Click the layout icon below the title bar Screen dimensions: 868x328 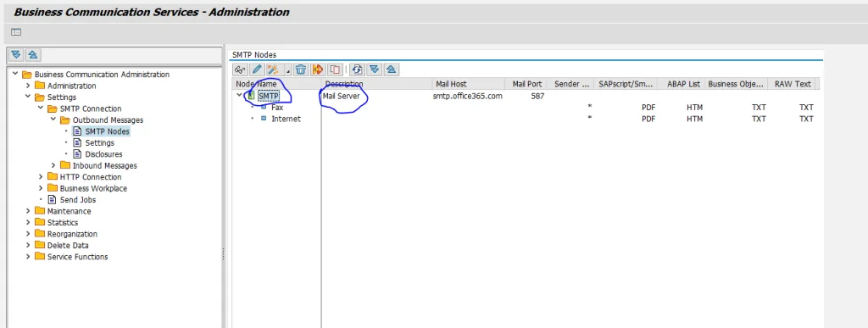pyautogui.click(x=16, y=32)
